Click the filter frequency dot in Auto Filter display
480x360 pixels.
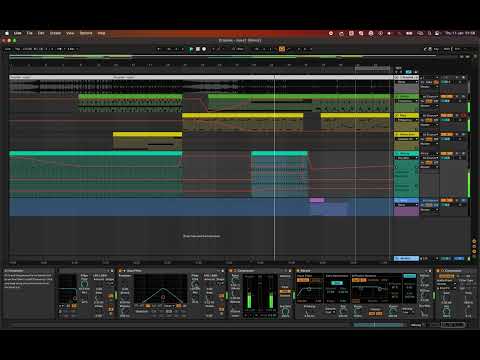[163, 297]
